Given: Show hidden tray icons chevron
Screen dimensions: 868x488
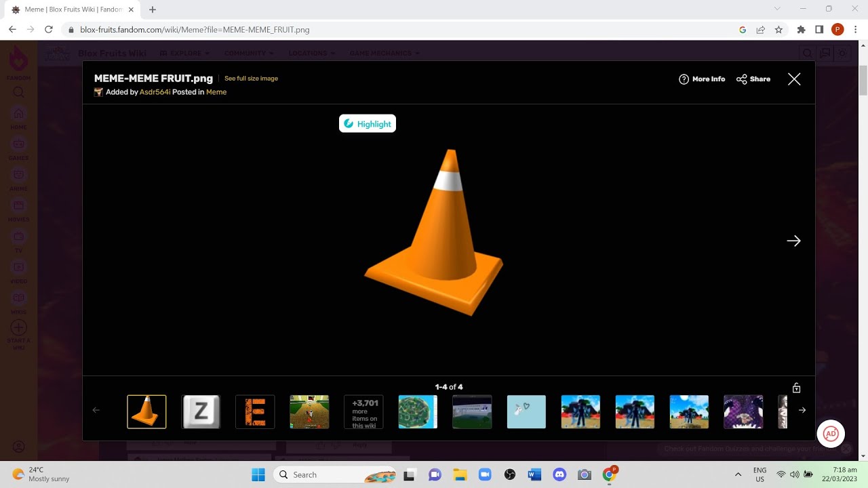Looking at the screenshot, I should tap(738, 474).
